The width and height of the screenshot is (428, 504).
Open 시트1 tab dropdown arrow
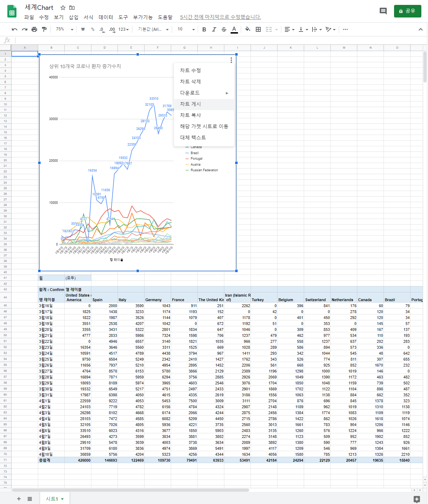pos(63,499)
